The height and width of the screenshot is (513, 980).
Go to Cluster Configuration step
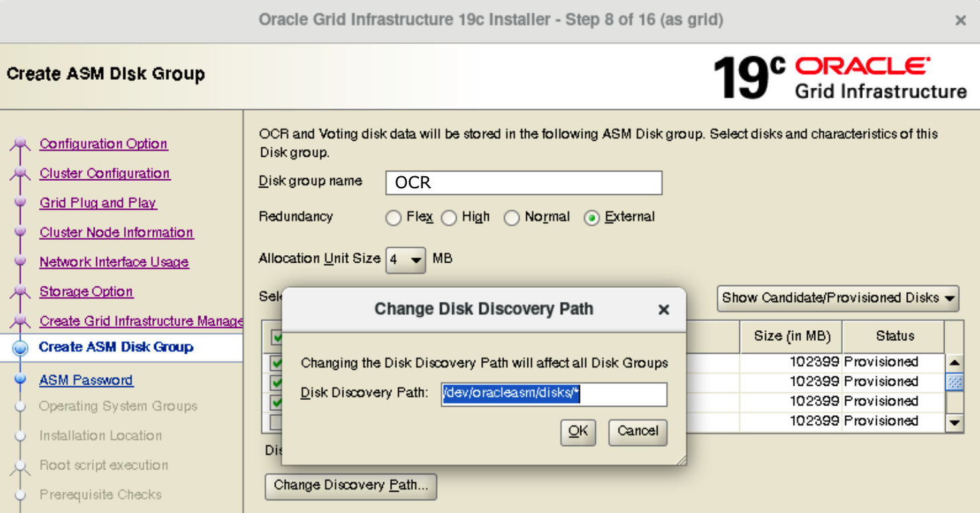[105, 173]
